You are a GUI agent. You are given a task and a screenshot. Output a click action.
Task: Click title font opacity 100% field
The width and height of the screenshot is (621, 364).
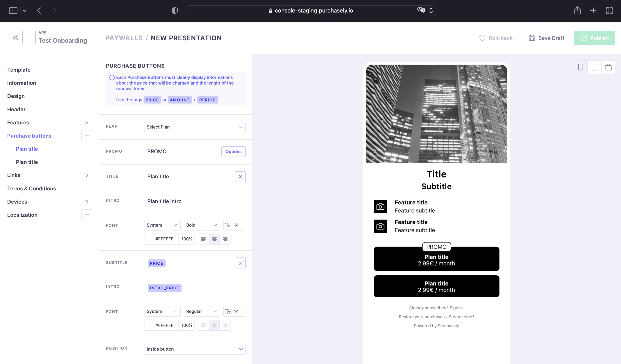pyautogui.click(x=187, y=239)
